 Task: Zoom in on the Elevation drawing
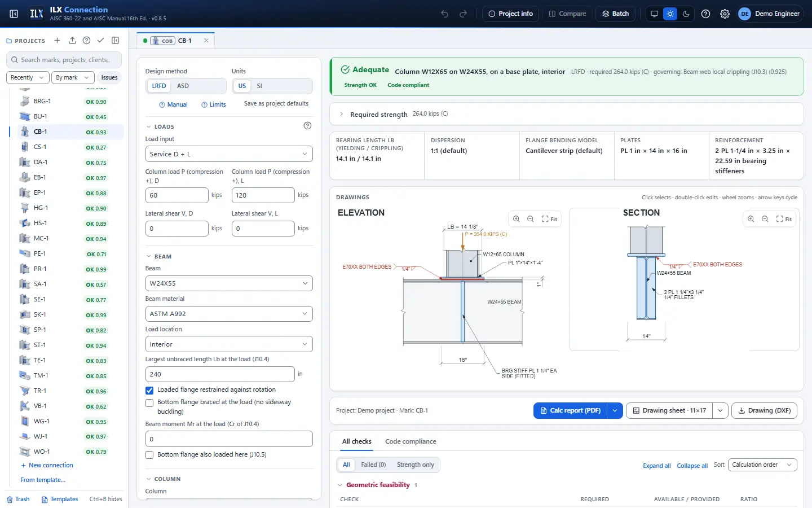(517, 219)
